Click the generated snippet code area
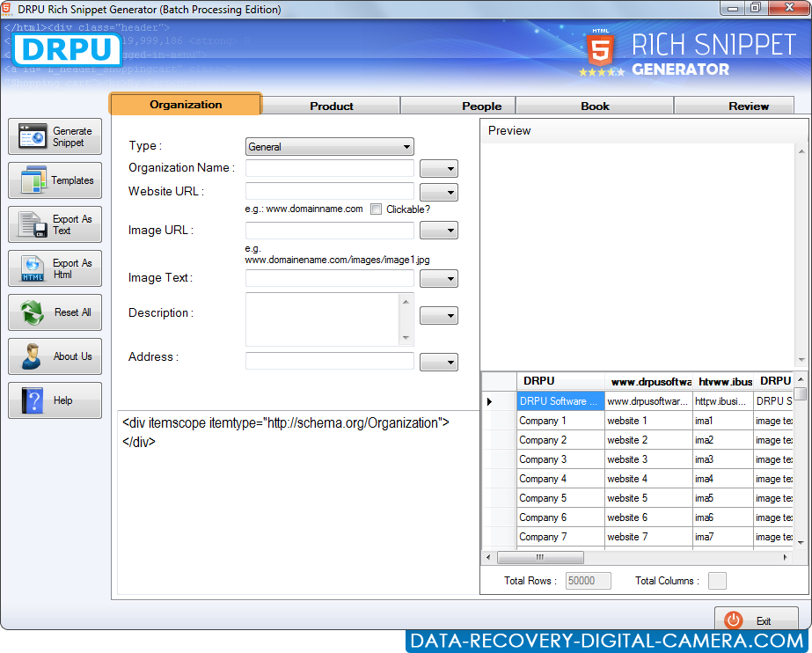The width and height of the screenshot is (812, 653). 298,503
